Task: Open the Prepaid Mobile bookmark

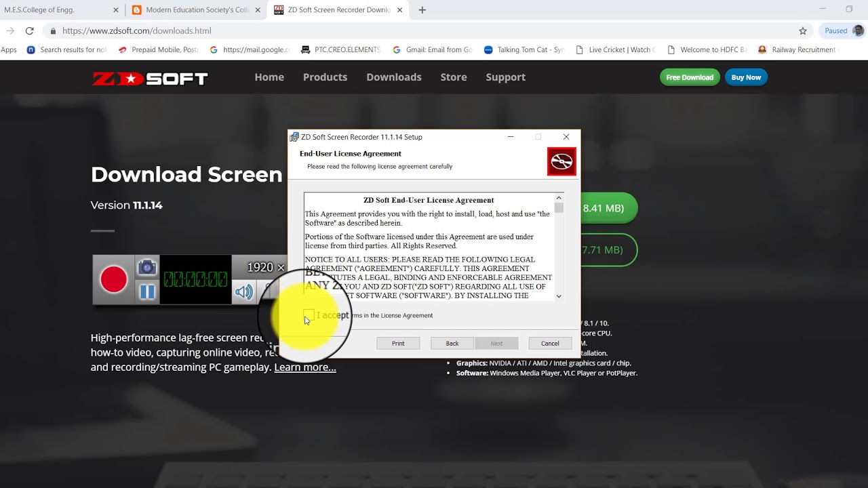Action: (158, 49)
